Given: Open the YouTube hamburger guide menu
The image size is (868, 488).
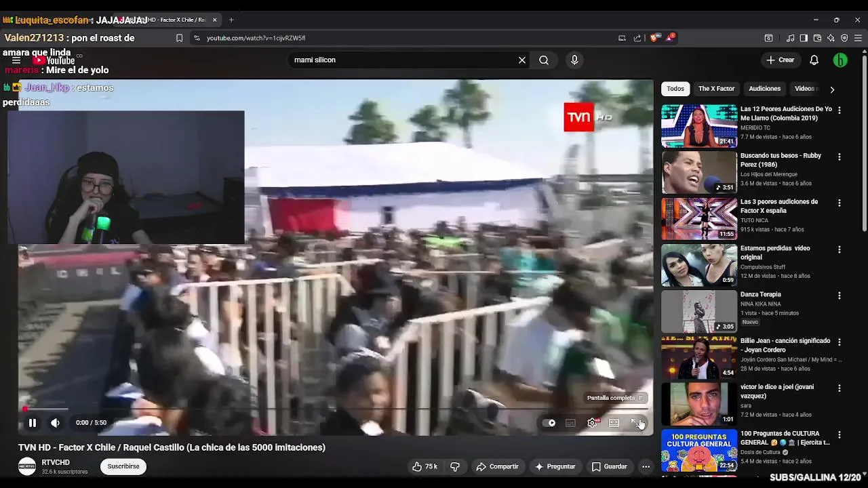Looking at the screenshot, I should [16, 60].
